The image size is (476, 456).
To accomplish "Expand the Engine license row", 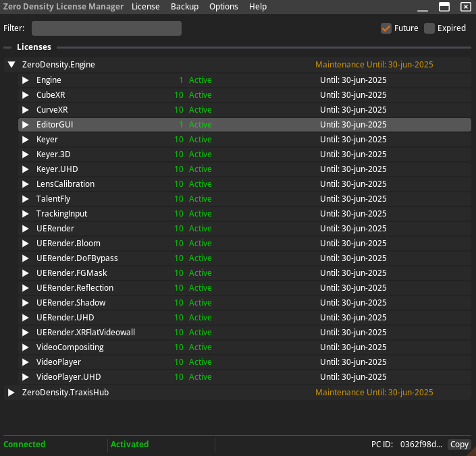I will pyautogui.click(x=26, y=80).
